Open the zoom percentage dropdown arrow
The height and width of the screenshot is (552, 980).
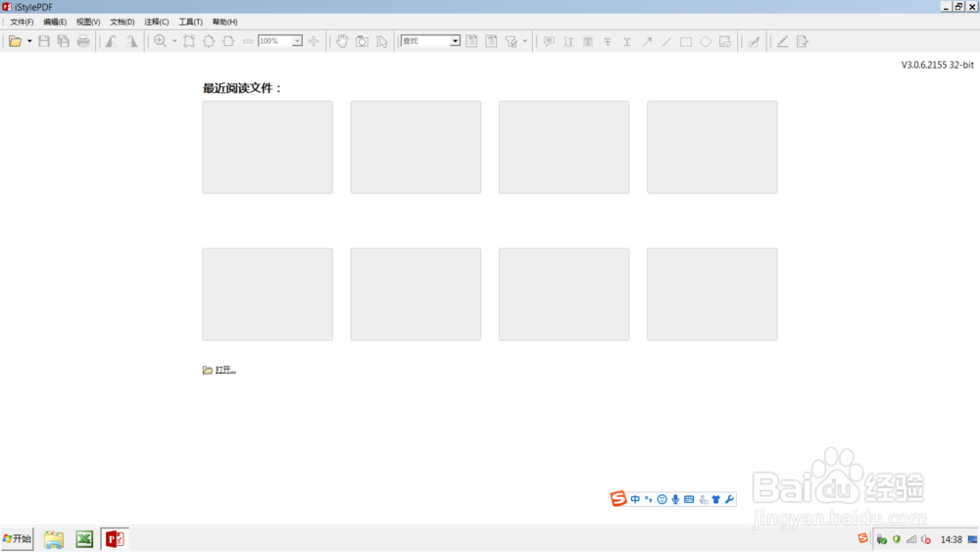pos(298,41)
